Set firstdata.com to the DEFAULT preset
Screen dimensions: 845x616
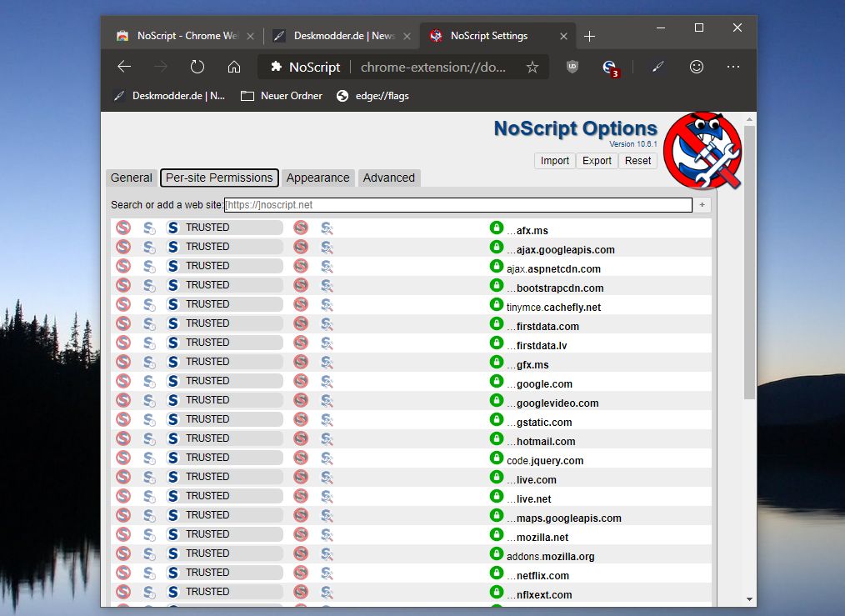click(123, 323)
